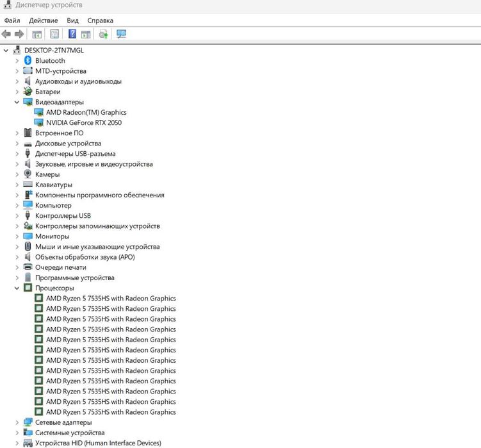Click the Дисковые устройства drive icon
Image resolution: width=481 pixels, height=448 pixels.
(28, 144)
